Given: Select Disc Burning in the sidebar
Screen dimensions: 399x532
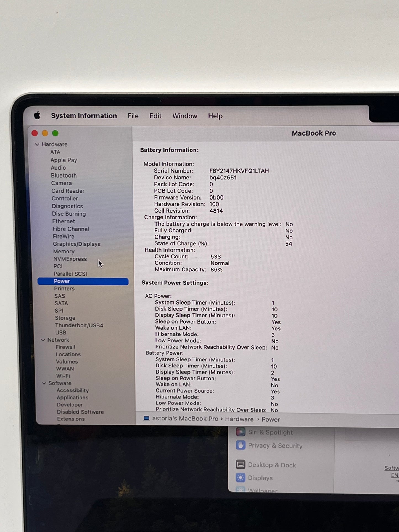Looking at the screenshot, I should (69, 214).
